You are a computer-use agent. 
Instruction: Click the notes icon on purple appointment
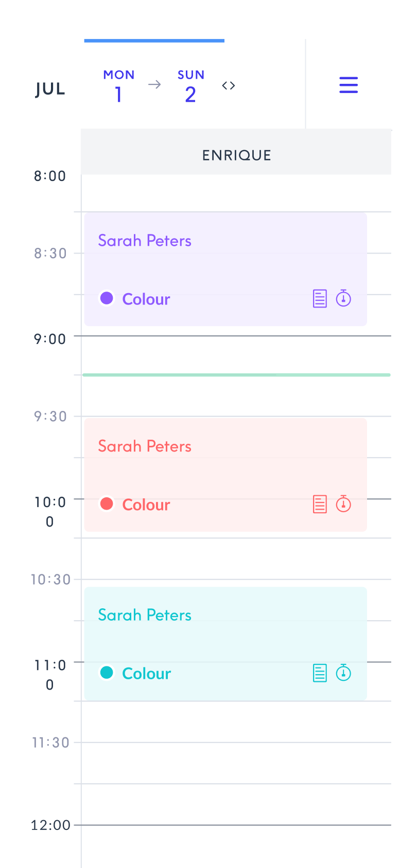coord(320,298)
